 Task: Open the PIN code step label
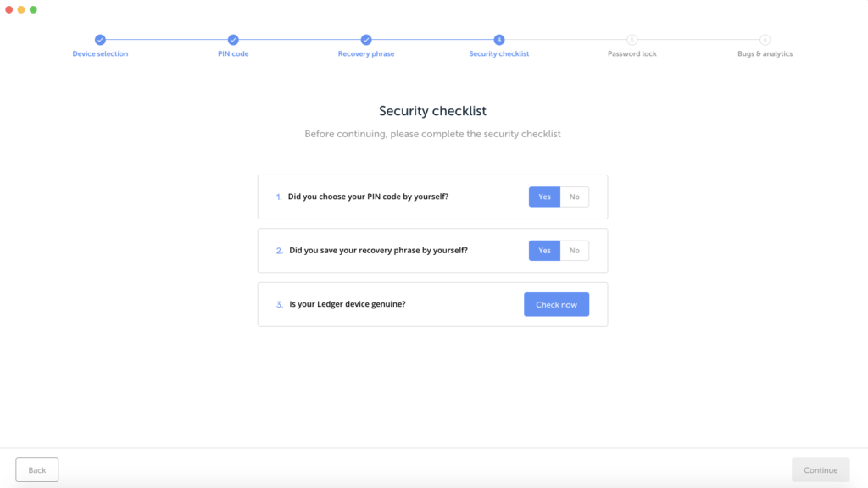(x=233, y=53)
